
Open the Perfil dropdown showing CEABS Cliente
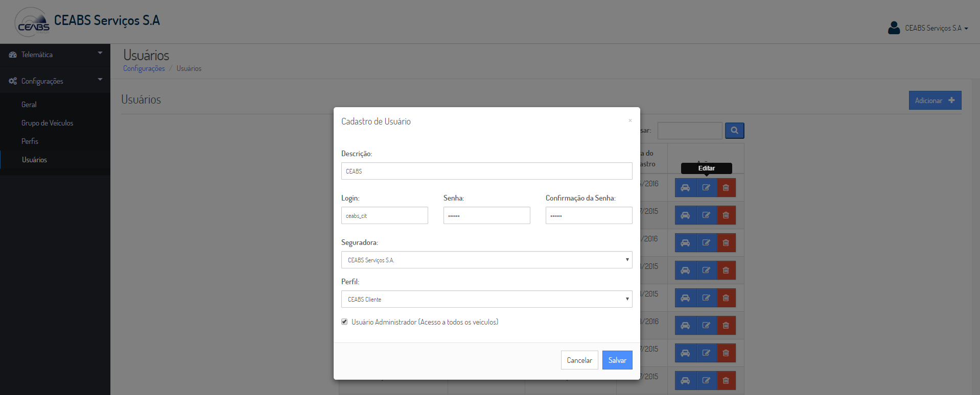point(486,299)
